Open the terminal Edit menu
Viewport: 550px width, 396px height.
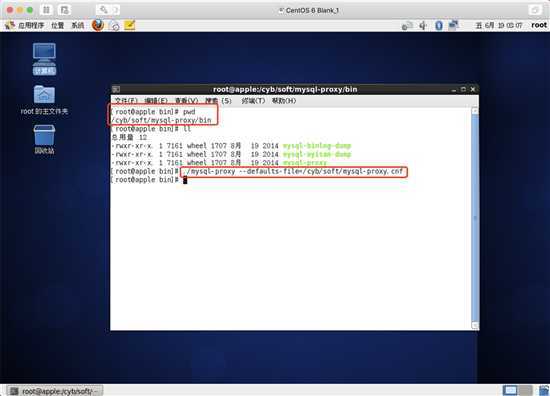pos(156,101)
